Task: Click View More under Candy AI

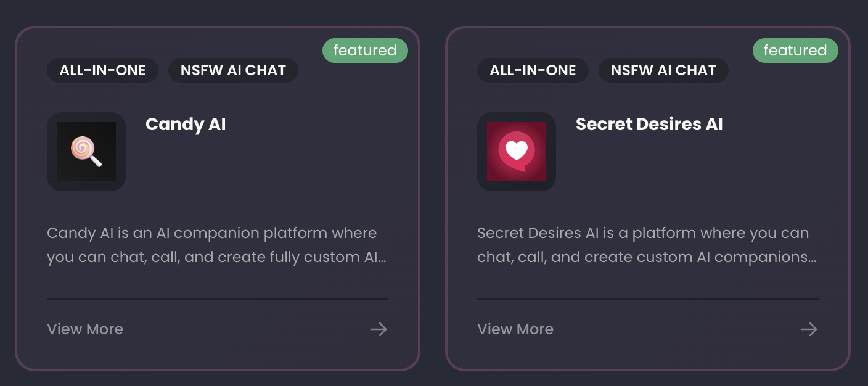Action: (x=85, y=329)
